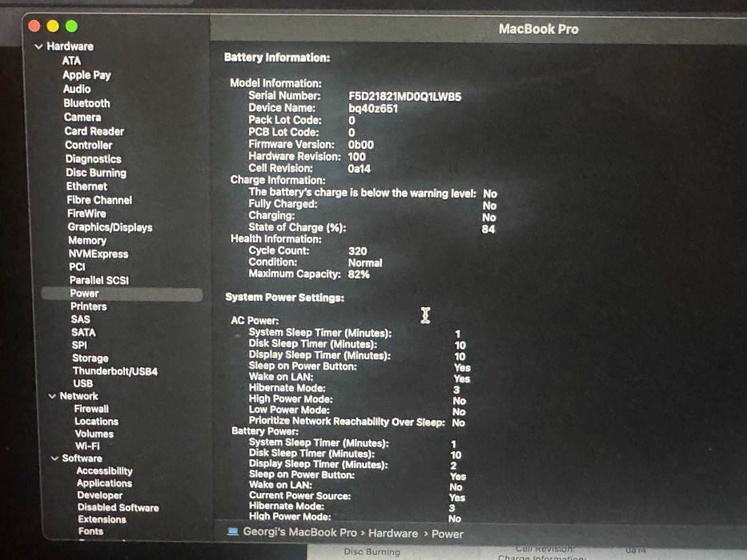Open Firewall under Network
This screenshot has width=747, height=560.
(91, 409)
